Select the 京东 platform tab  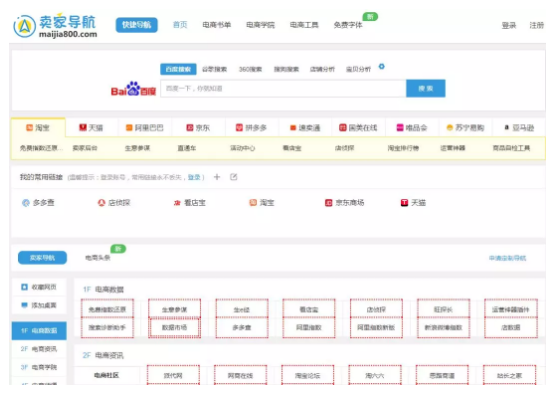pyautogui.click(x=198, y=127)
